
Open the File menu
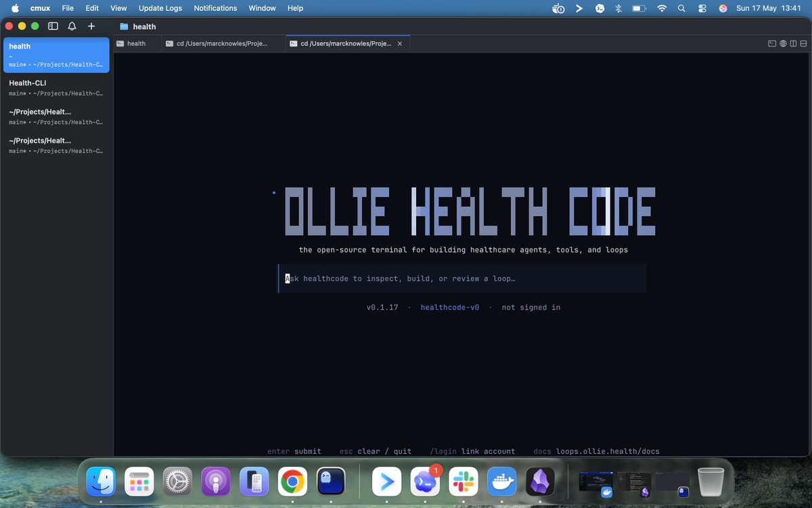tap(68, 8)
